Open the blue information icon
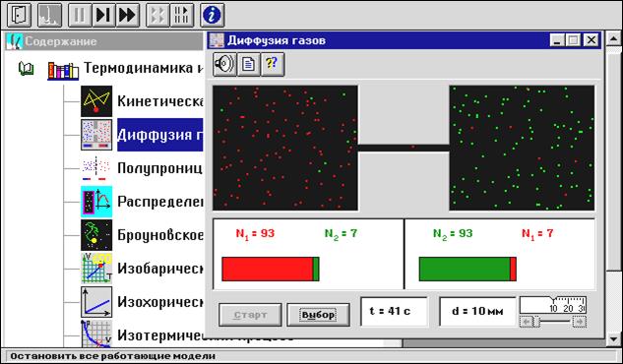This screenshot has height=364, width=623. point(212,15)
